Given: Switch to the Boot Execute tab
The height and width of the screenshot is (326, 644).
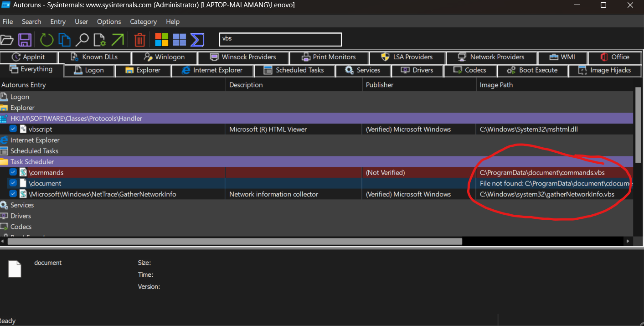Looking at the screenshot, I should (533, 70).
